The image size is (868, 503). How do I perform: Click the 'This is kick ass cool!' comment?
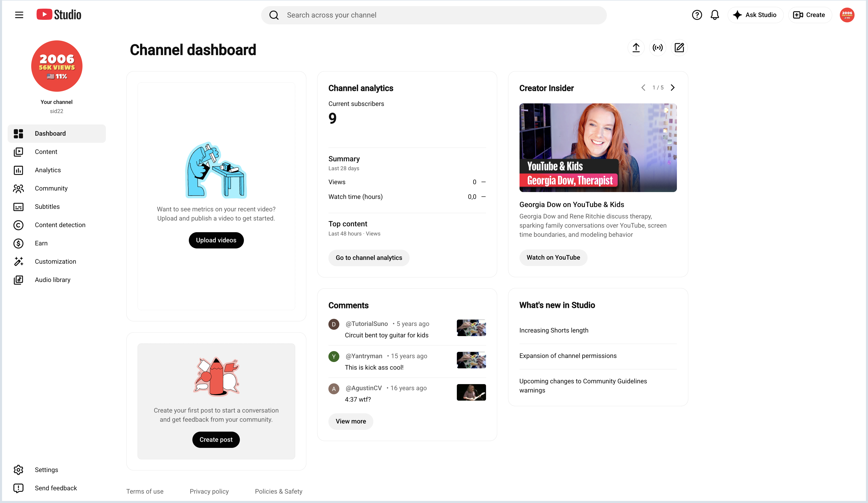tap(374, 367)
